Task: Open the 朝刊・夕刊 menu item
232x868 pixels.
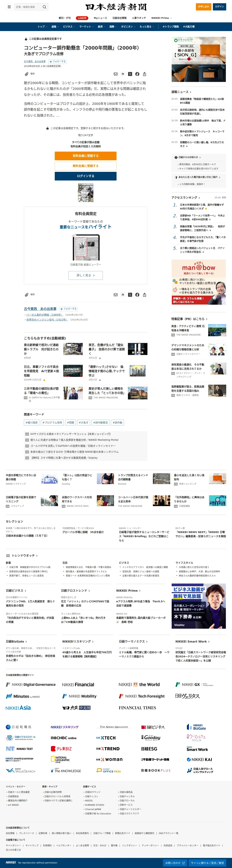Action: [65, 18]
